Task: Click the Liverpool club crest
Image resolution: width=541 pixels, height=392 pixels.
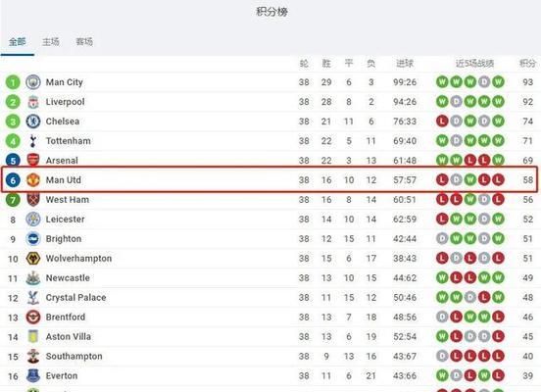Action: tap(33, 102)
